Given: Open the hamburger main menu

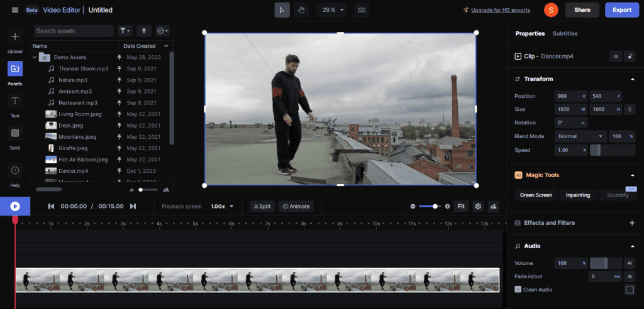Looking at the screenshot, I should [x=15, y=10].
